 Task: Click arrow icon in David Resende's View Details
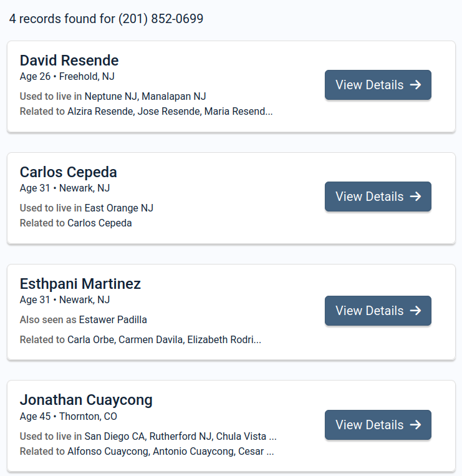point(415,85)
